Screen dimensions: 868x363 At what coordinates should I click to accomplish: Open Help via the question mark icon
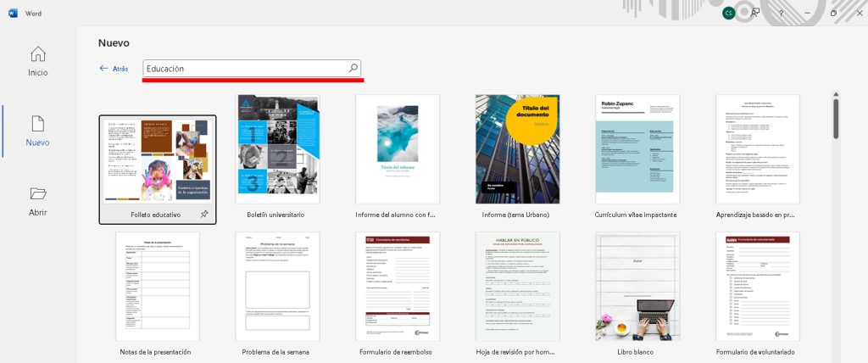tap(781, 14)
